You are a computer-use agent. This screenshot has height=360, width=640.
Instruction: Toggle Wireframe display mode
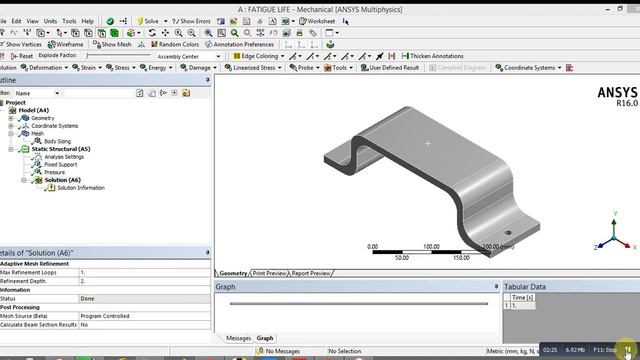(x=65, y=44)
